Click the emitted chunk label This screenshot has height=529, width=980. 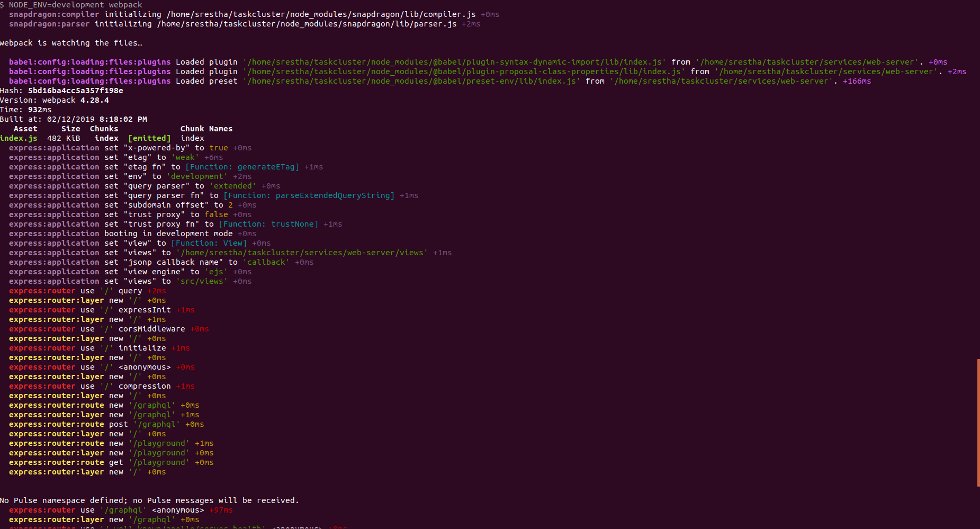[x=149, y=138]
